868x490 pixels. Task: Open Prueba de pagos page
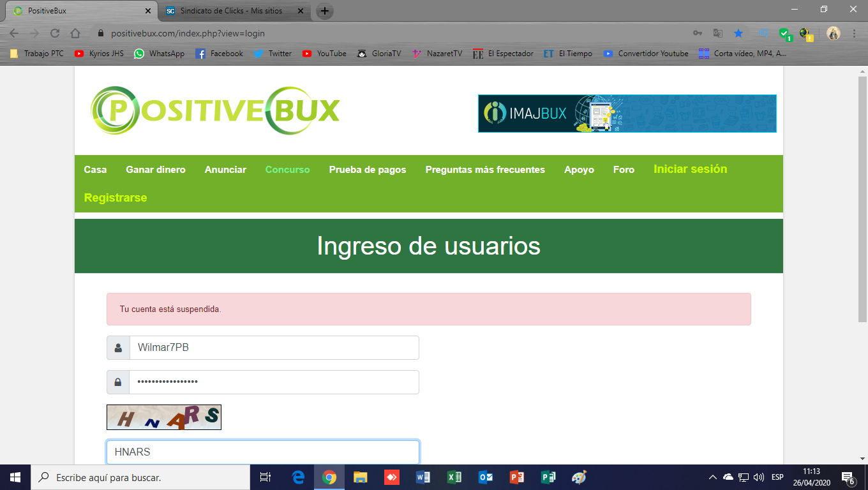[x=368, y=170]
